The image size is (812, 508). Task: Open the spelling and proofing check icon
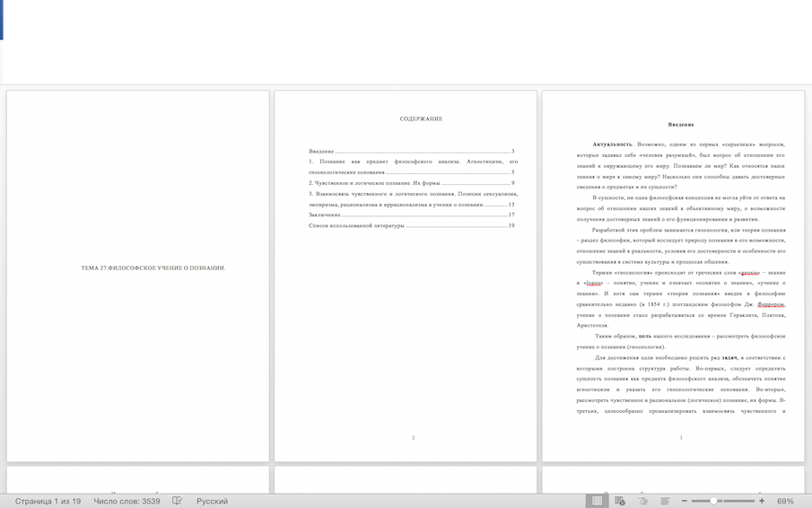coord(177,501)
